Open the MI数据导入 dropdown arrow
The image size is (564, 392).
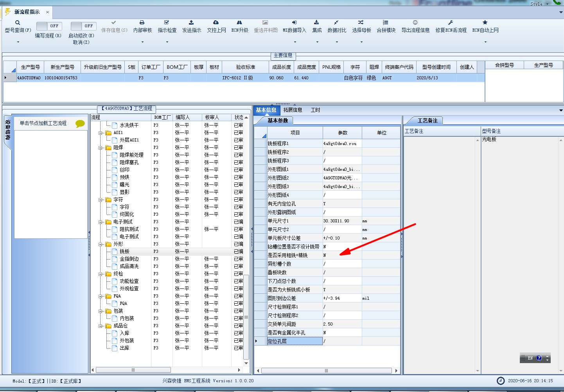(295, 42)
